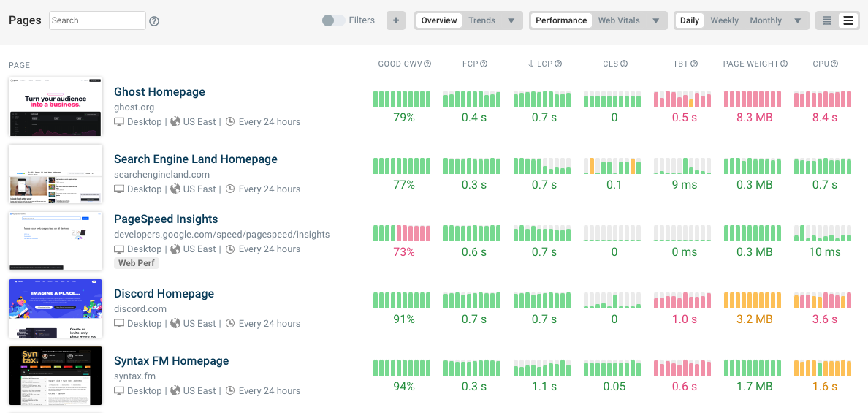The image size is (868, 413).
Task: Click the CLS column help icon
Action: click(625, 64)
